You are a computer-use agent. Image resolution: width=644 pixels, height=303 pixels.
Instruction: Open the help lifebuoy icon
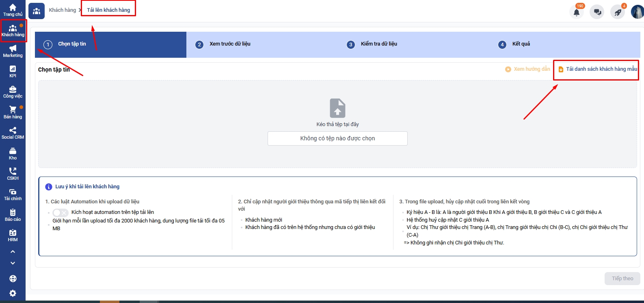[x=13, y=279]
